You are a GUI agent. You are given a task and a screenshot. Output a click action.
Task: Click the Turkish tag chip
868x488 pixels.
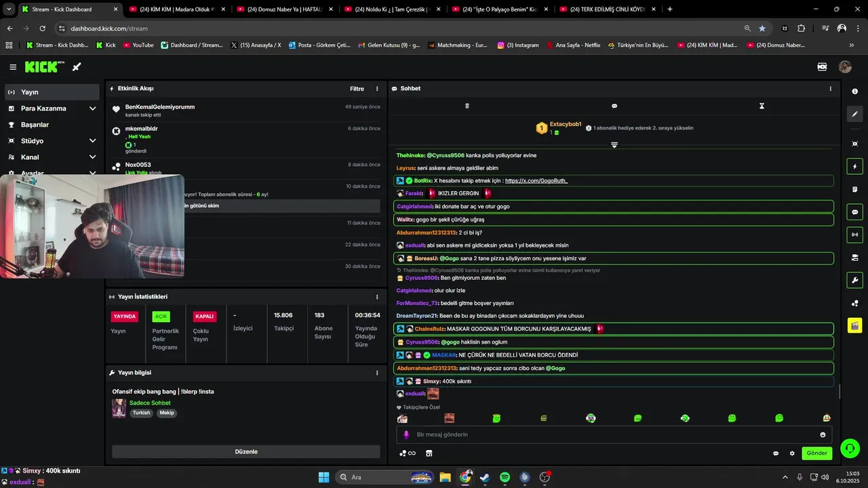(141, 413)
